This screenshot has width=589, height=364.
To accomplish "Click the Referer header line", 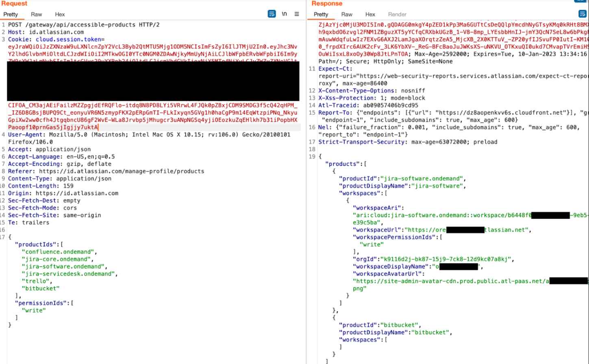I will pyautogui.click(x=106, y=171).
